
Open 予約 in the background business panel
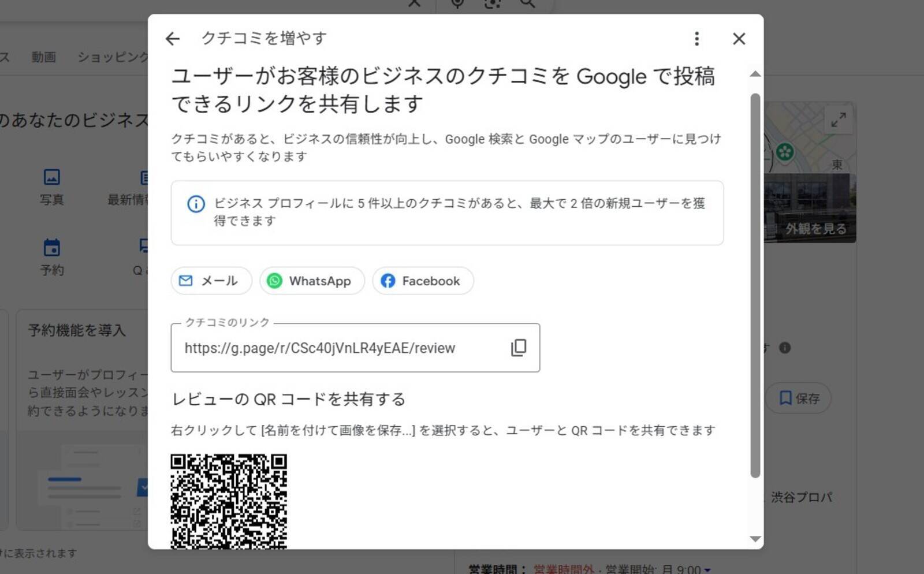52,258
